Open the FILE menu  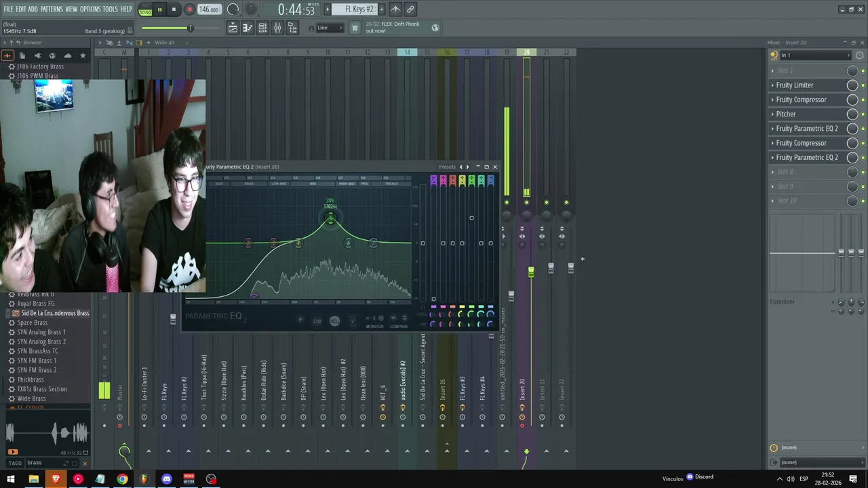[8, 9]
